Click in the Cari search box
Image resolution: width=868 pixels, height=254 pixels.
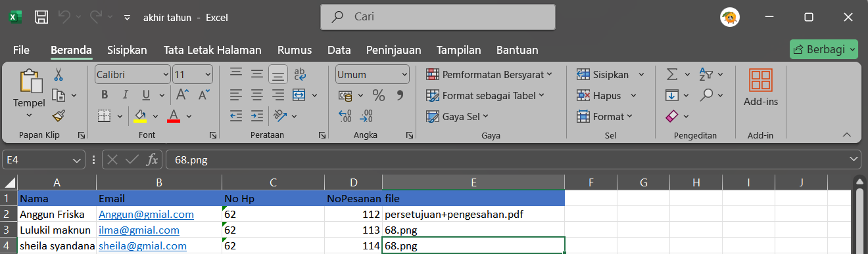(438, 16)
